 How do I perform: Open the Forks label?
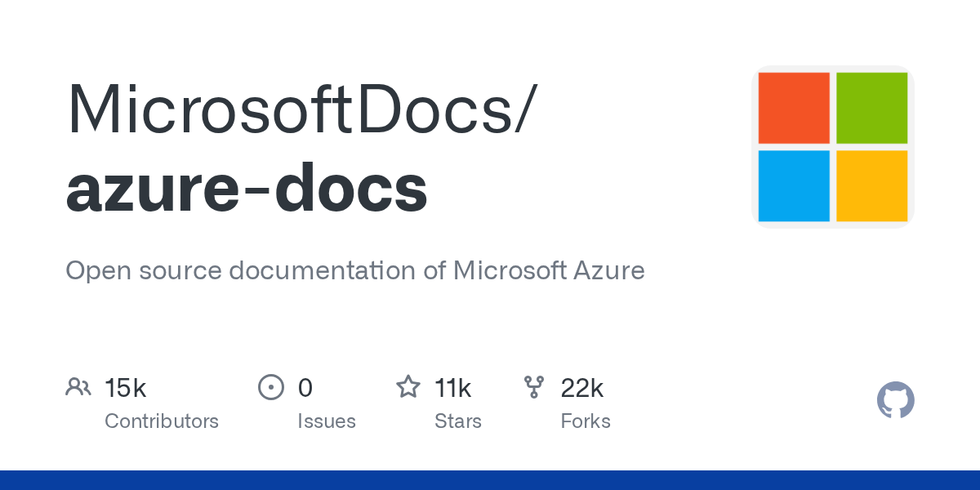(x=586, y=421)
